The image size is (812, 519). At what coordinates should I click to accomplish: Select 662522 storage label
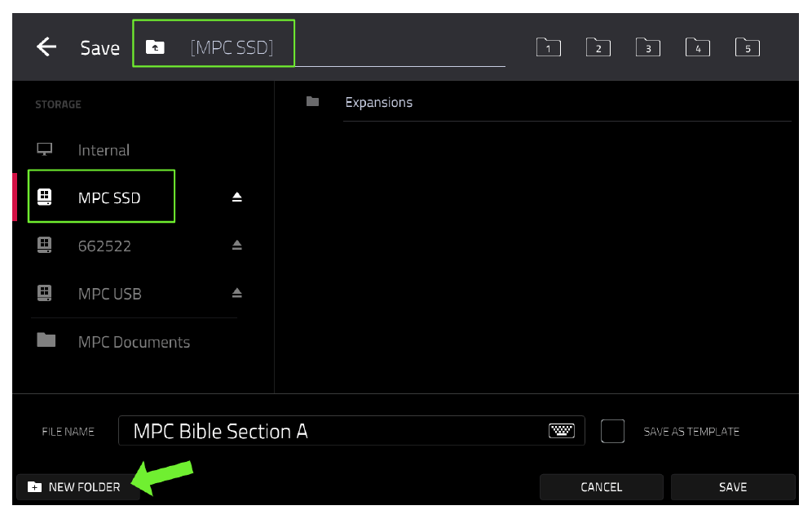(104, 246)
